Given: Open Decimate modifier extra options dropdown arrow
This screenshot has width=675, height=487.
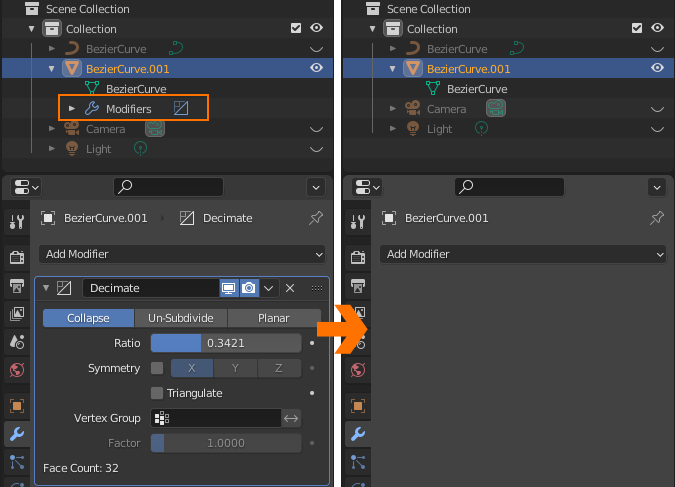Looking at the screenshot, I should [x=269, y=288].
